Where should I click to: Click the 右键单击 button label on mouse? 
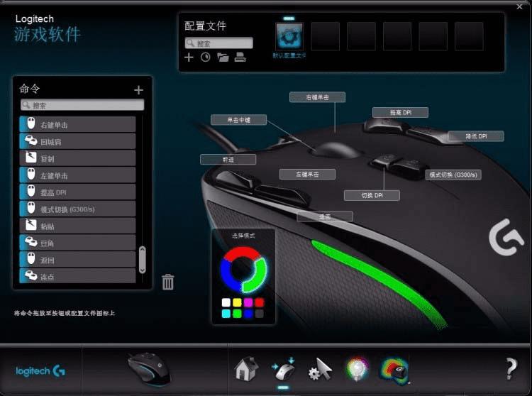pos(317,97)
